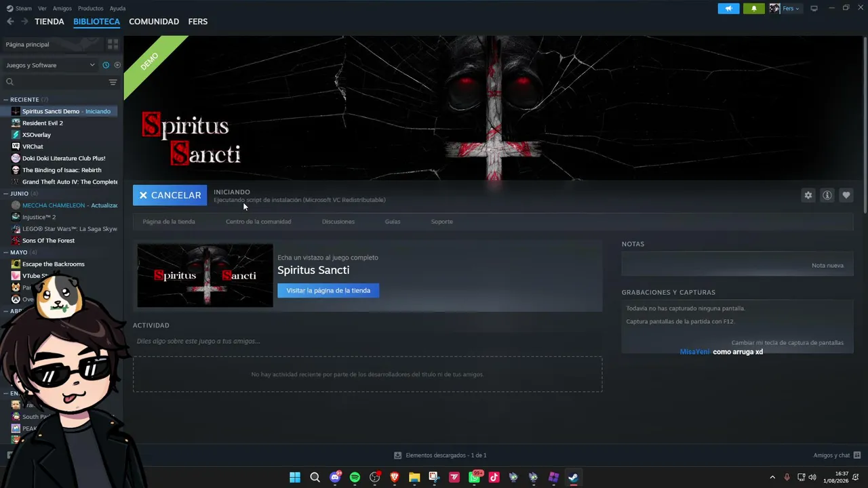Open the Guías link
This screenshot has height=488, width=868.
click(393, 222)
